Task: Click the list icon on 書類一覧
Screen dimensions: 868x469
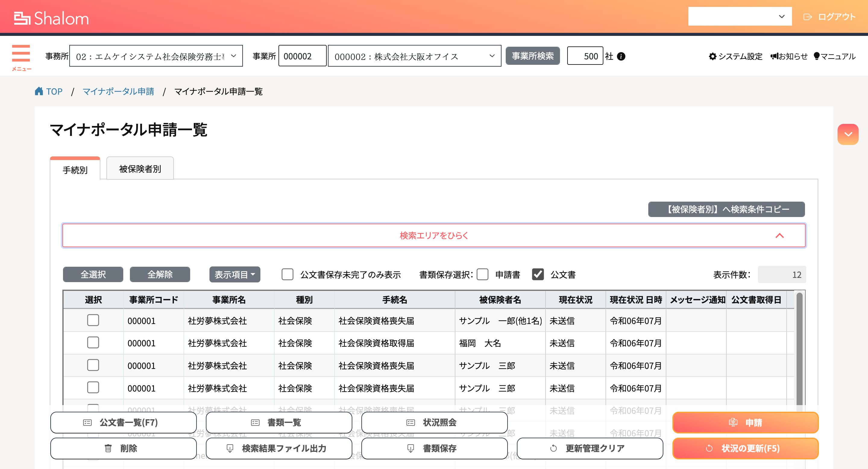Action: coord(255,423)
